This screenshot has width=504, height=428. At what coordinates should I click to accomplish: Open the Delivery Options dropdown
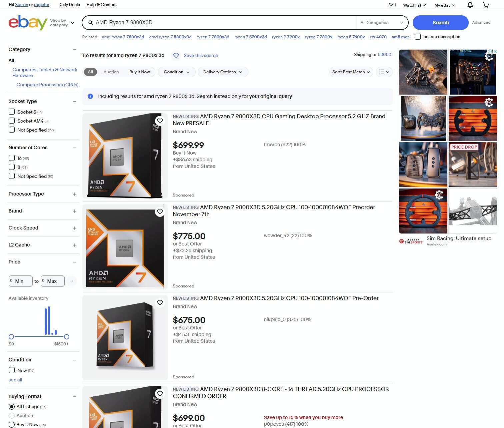point(223,72)
